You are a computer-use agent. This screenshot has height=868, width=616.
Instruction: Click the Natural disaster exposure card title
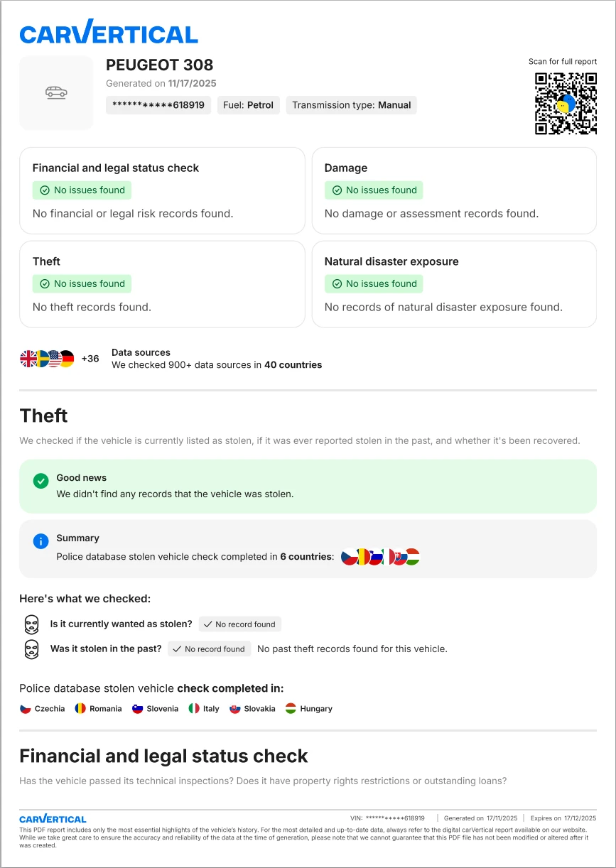click(391, 261)
